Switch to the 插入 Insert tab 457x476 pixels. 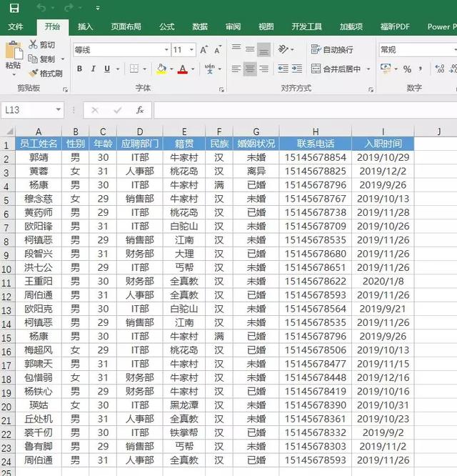tap(85, 26)
